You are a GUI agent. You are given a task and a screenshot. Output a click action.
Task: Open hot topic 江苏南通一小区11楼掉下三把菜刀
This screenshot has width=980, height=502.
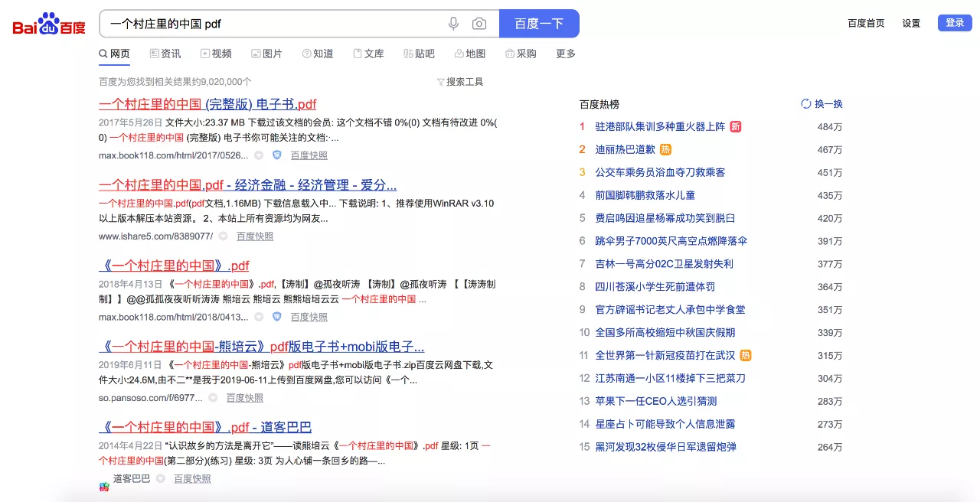(670, 378)
